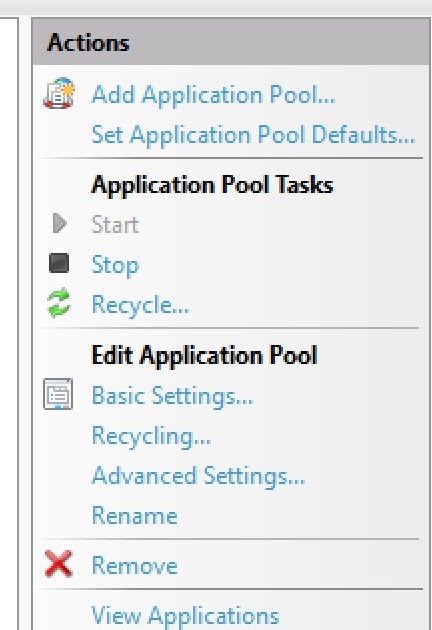
Task: Click the red X Remove icon
Action: click(59, 564)
